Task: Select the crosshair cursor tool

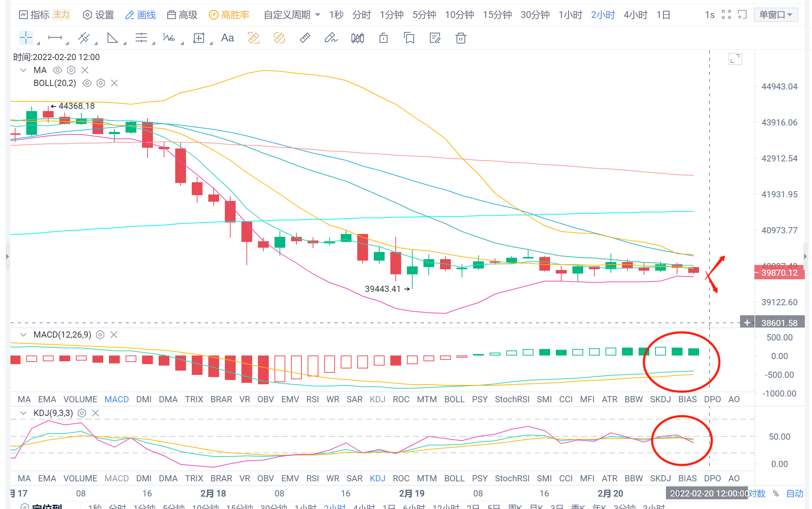Action: coord(26,38)
